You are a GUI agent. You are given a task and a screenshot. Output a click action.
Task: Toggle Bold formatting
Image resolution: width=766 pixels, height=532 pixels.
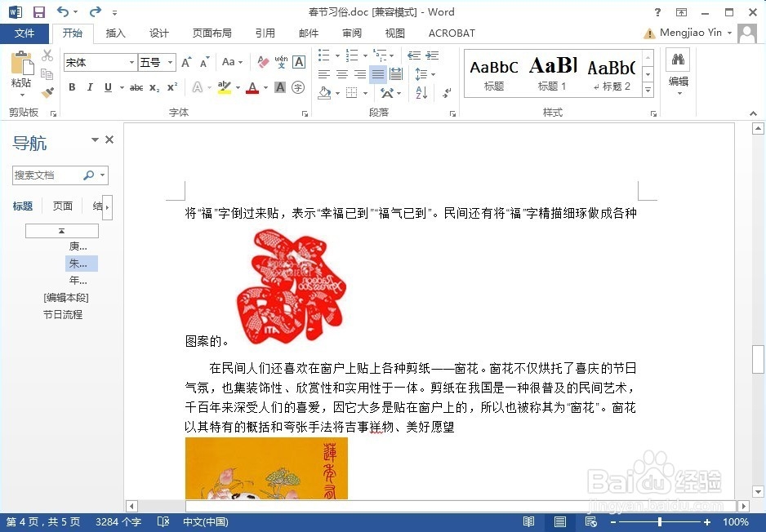73,87
